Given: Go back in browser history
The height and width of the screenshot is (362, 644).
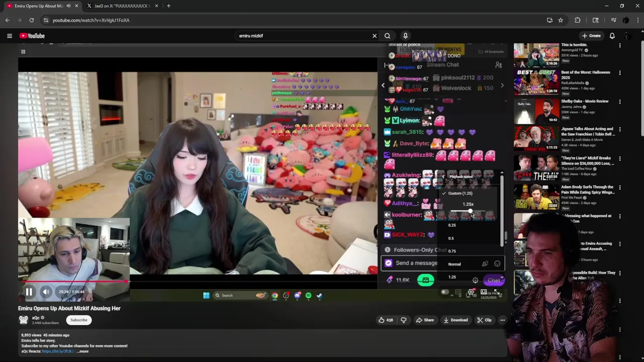Looking at the screenshot, I should 7,20.
